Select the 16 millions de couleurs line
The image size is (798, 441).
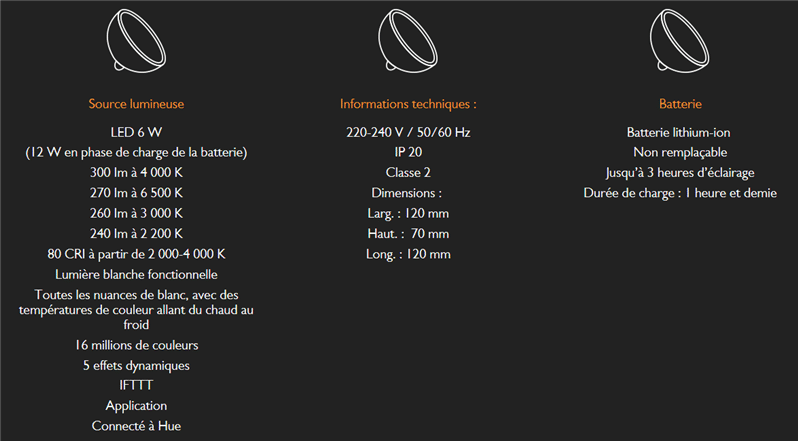pos(136,345)
